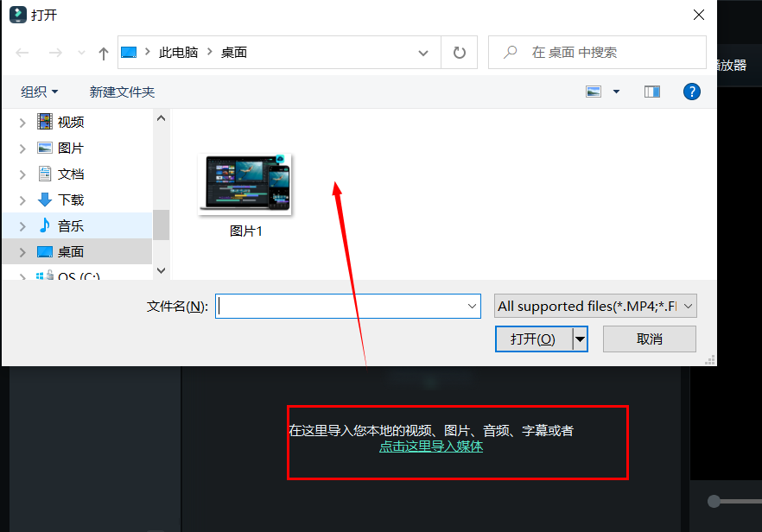Click the 点击这里导入媒体 link
762x532 pixels.
tap(431, 446)
